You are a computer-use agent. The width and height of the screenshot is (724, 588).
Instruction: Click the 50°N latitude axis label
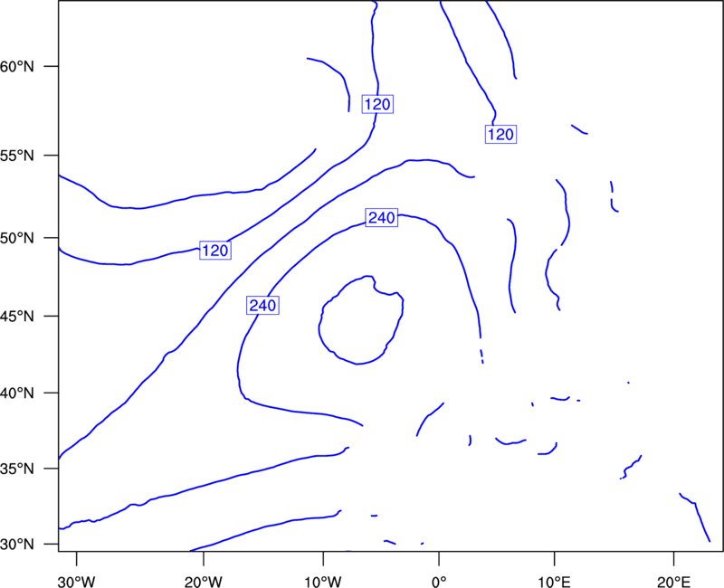[17, 238]
